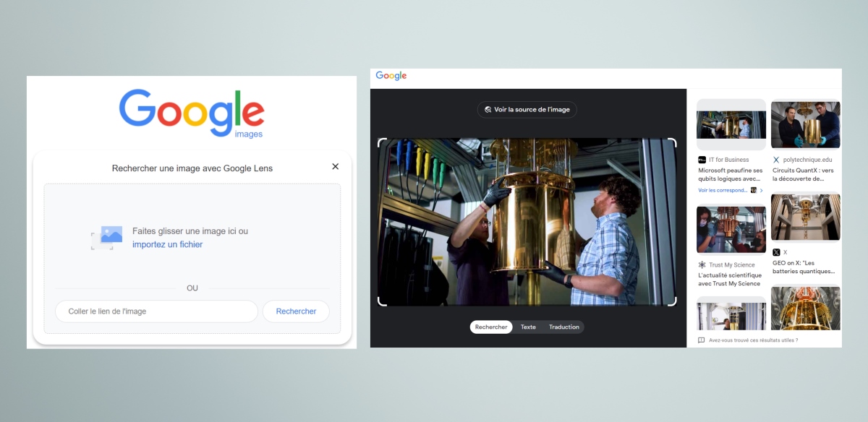Click the feedback icon beside "Avez-vous trouvé"
Viewport: 868px width, 422px height.
pyautogui.click(x=701, y=340)
